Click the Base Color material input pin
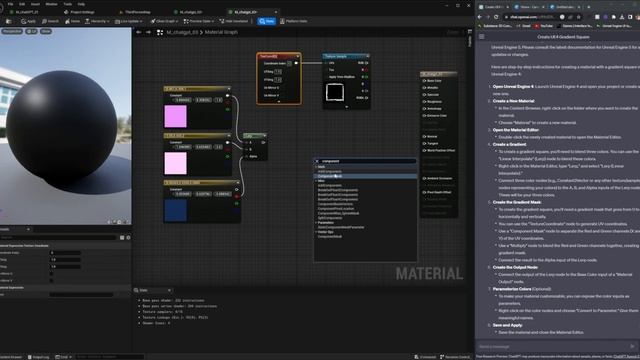The width and height of the screenshot is (640, 360). [424, 81]
